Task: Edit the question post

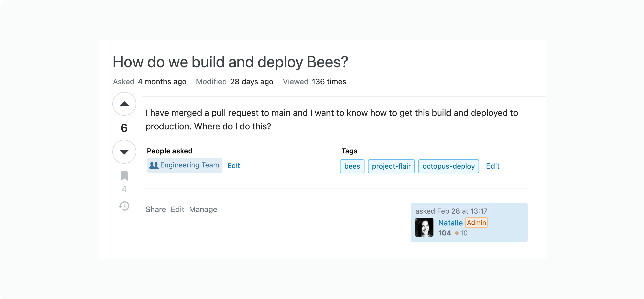Action: coord(177,209)
